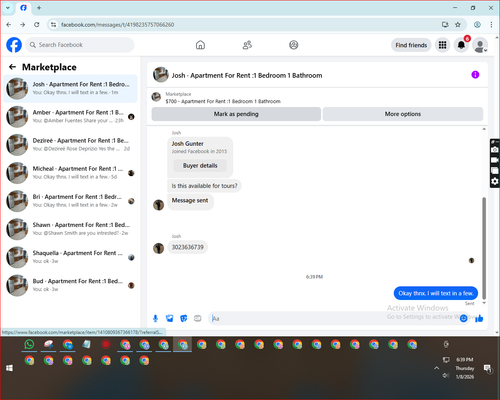Image resolution: width=500 pixels, height=400 pixels.
Task: Click the listing thumbnail beside Marketplace label
Action: click(x=156, y=97)
